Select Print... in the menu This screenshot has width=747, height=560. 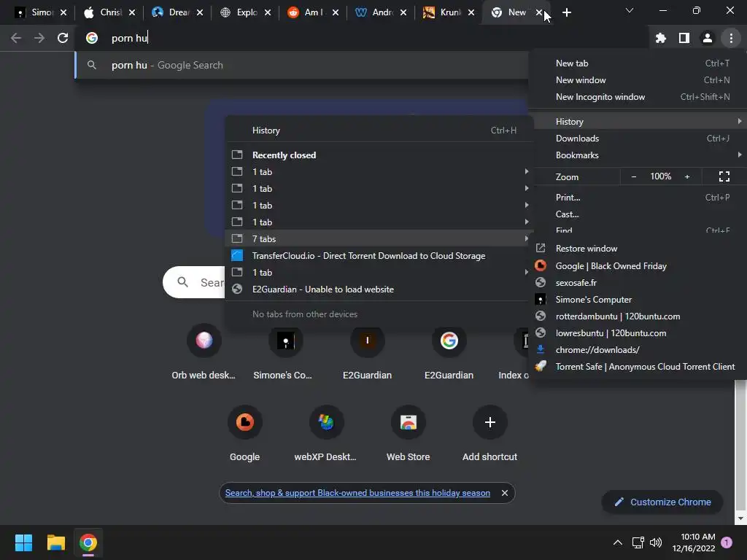tap(638, 197)
